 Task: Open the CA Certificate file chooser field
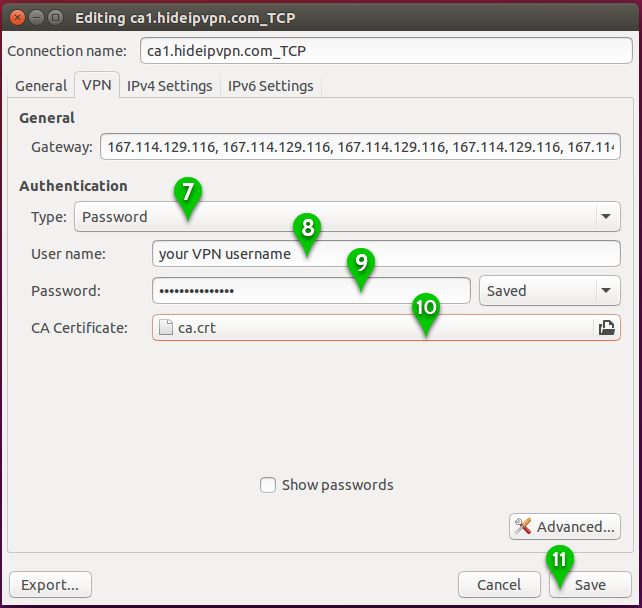(x=386, y=328)
